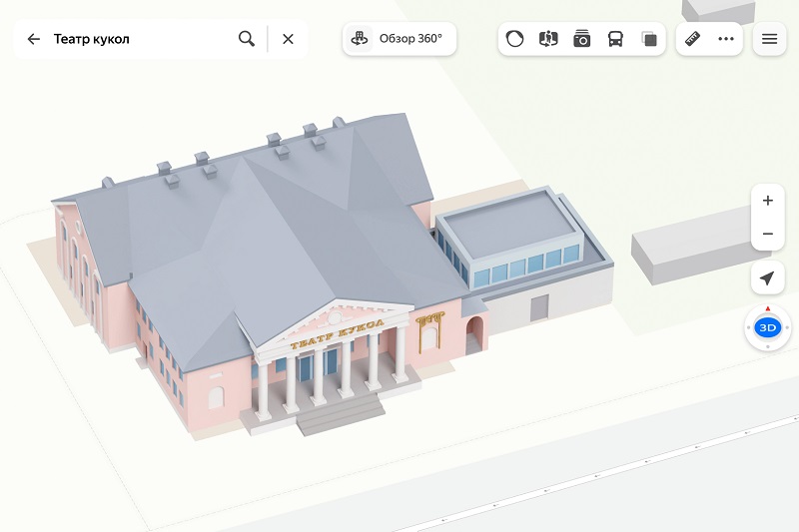Open street panoramas map icon
The width and height of the screenshot is (799, 532).
(548, 39)
